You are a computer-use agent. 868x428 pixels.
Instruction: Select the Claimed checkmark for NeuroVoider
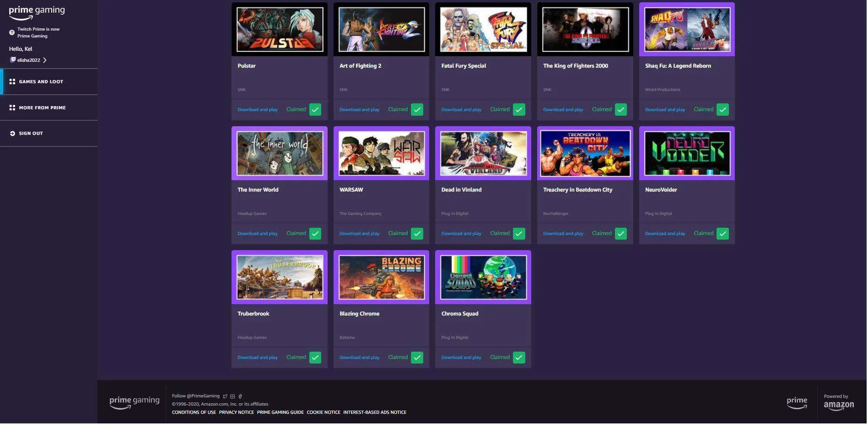point(722,234)
